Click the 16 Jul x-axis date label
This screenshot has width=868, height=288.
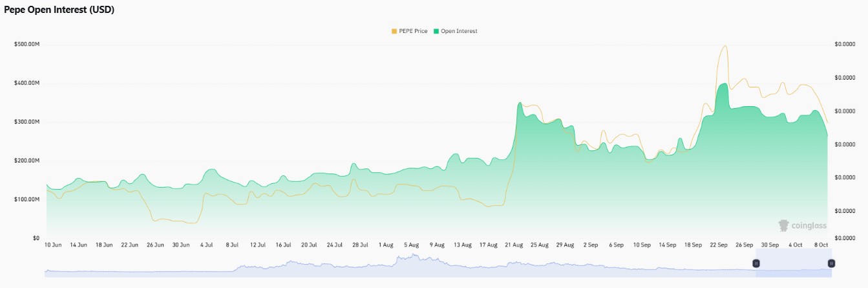point(283,245)
